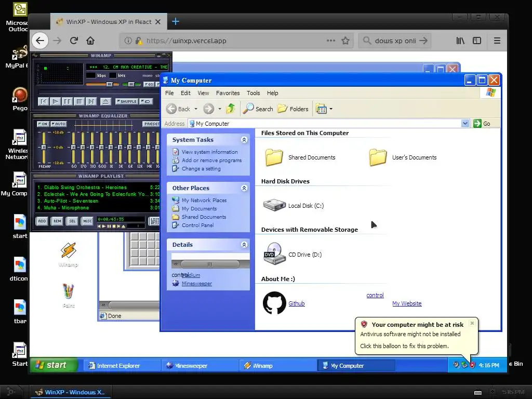Click the Folders toolbar button

pos(293,109)
